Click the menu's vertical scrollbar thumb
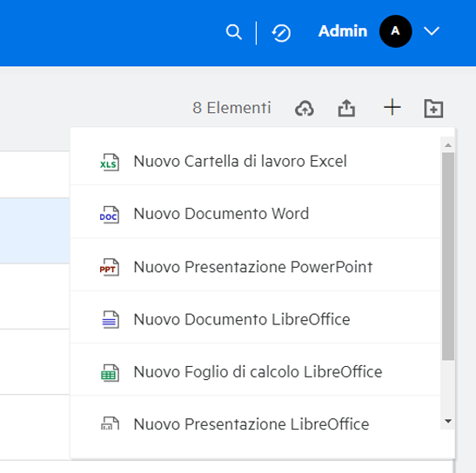476x473 pixels. click(448, 256)
